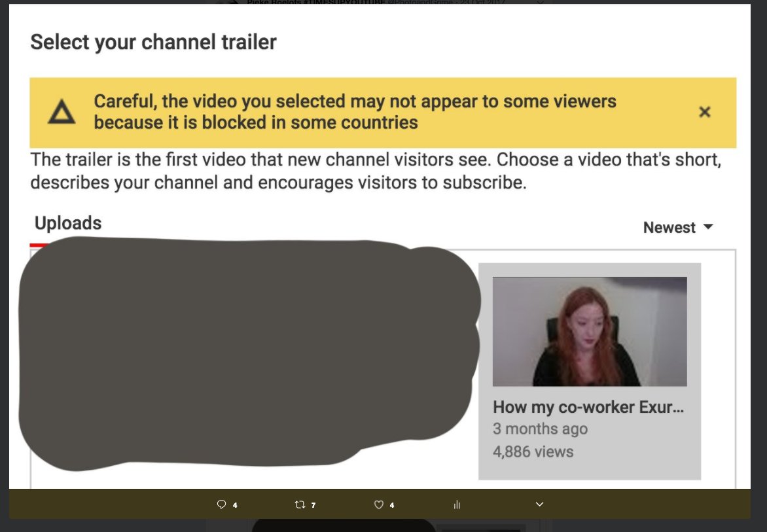The width and height of the screenshot is (767, 532).
Task: Like the tweet with heart icon
Action: [379, 504]
